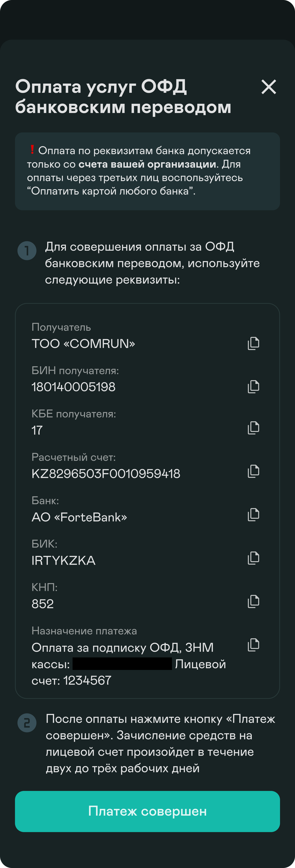
Task: Click the КНП value 852
Action: click(42, 604)
